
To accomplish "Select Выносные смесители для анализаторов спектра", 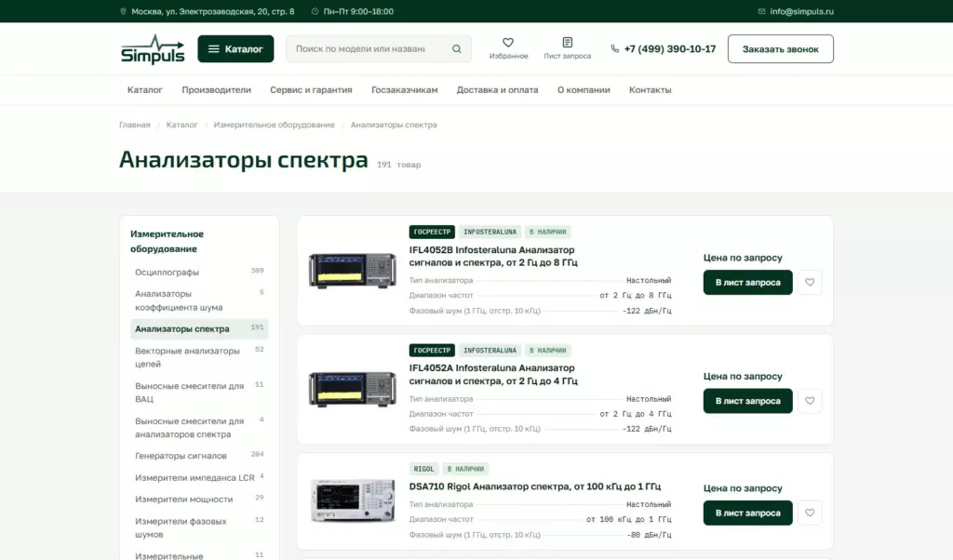I will (199, 428).
